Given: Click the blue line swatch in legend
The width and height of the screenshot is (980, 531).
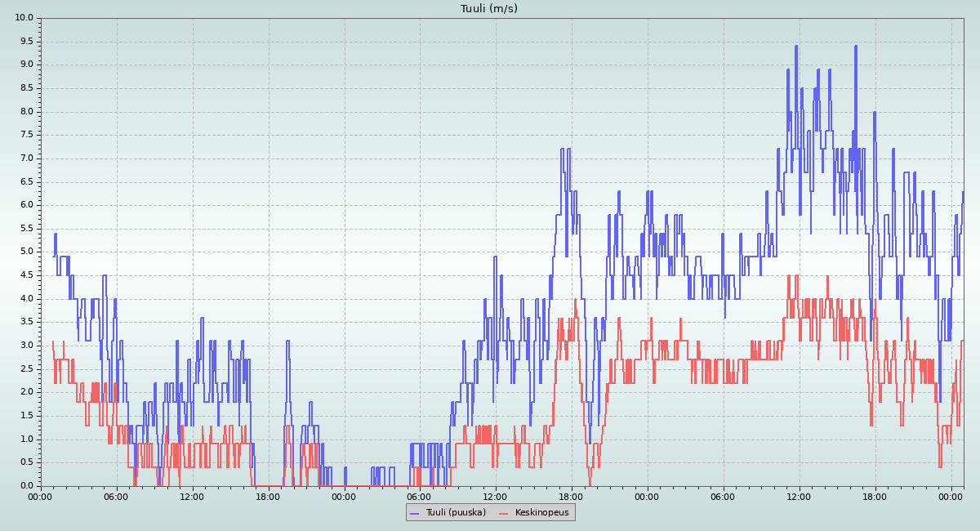Looking at the screenshot, I should coord(415,513).
